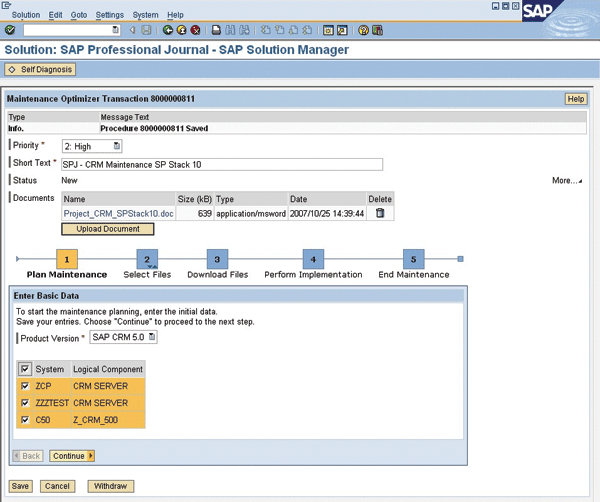
Task: Open the Settings menu
Action: [109, 15]
